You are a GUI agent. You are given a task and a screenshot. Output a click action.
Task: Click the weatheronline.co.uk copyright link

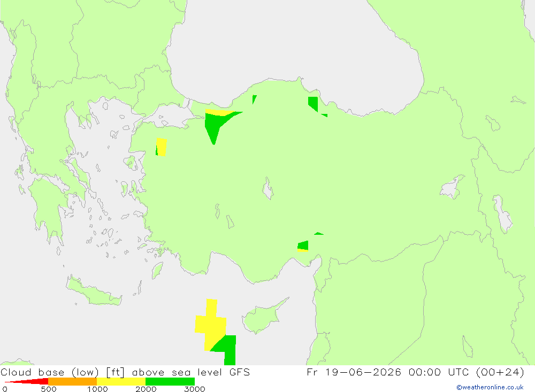(490, 387)
